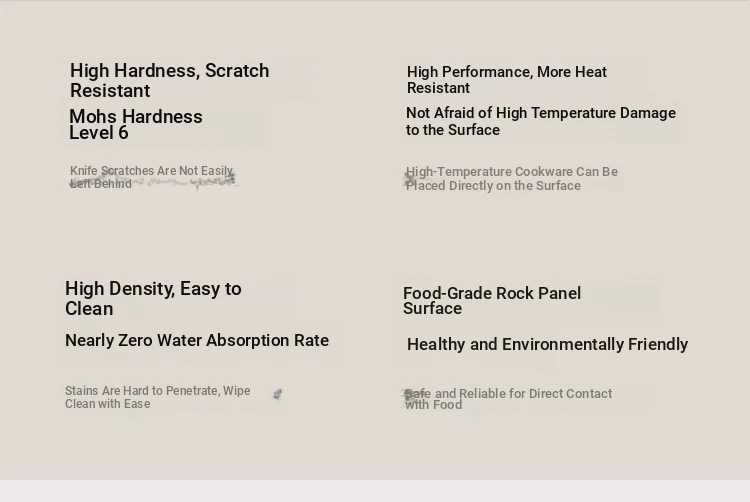Select 'Healthy and Environmentally Friendly' text
Screen dimensions: 750x502
click(x=547, y=344)
